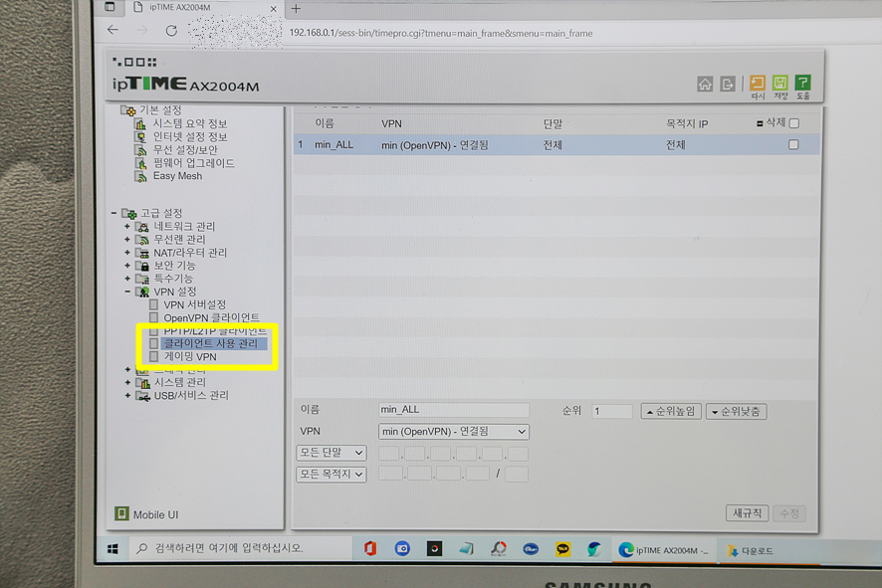Open the blue camera app in taskbar
This screenshot has height=588, width=882.
pyautogui.click(x=402, y=548)
